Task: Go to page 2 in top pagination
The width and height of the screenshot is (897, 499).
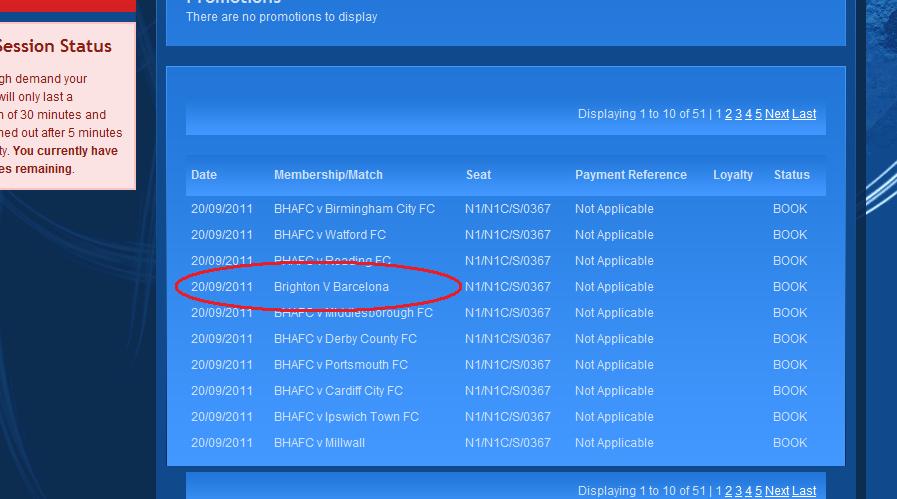Action: point(728,114)
